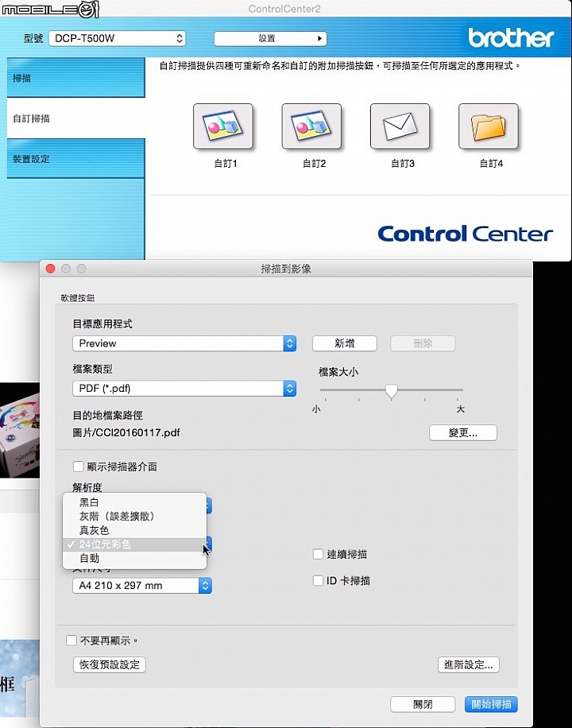The image size is (572, 728).
Task: Close 掃描到影像 dialog via red button
Action: click(51, 269)
